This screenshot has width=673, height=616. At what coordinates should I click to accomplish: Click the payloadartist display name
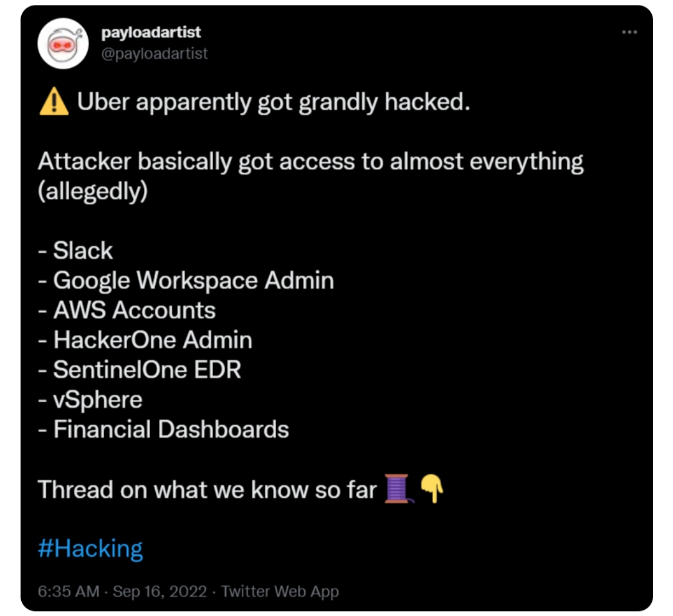(x=151, y=32)
